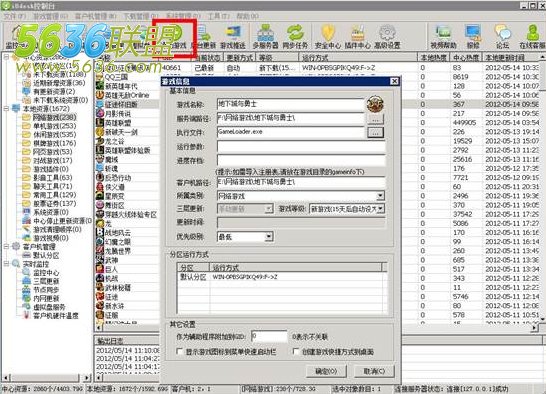Open the 工具 menu

[219, 16]
